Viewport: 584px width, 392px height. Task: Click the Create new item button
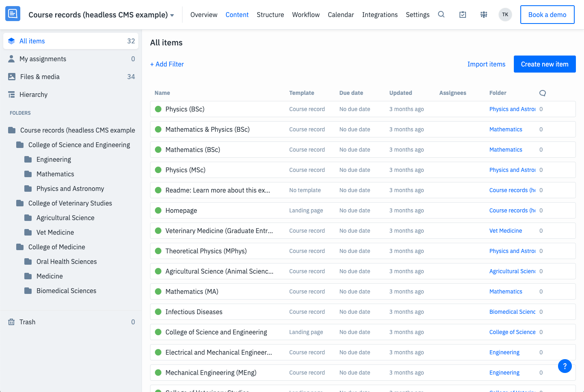coord(545,64)
